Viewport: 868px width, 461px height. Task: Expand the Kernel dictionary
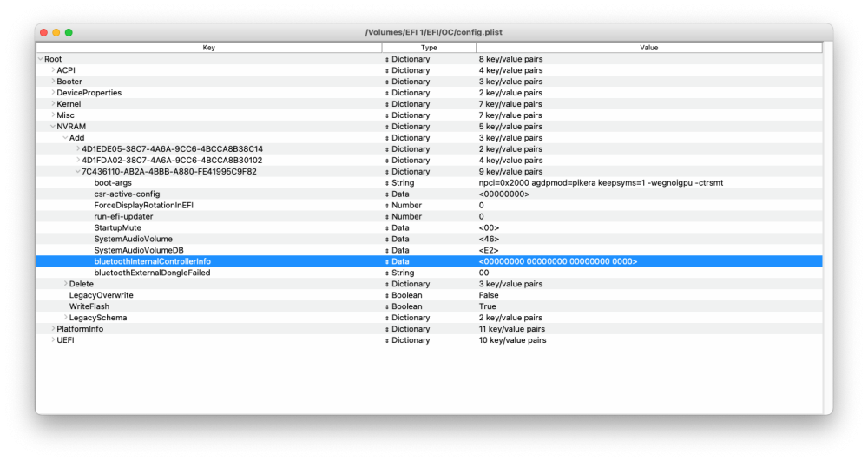(53, 104)
